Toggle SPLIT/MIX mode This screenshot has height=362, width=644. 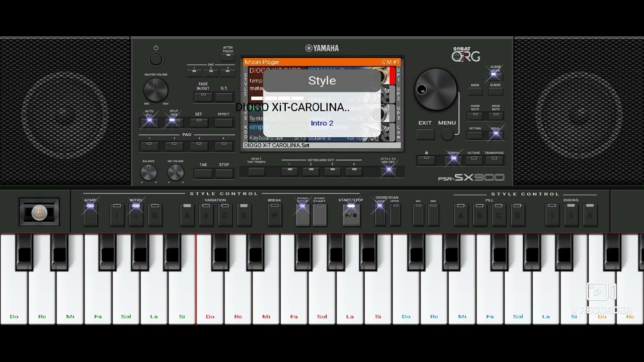pyautogui.click(x=174, y=122)
